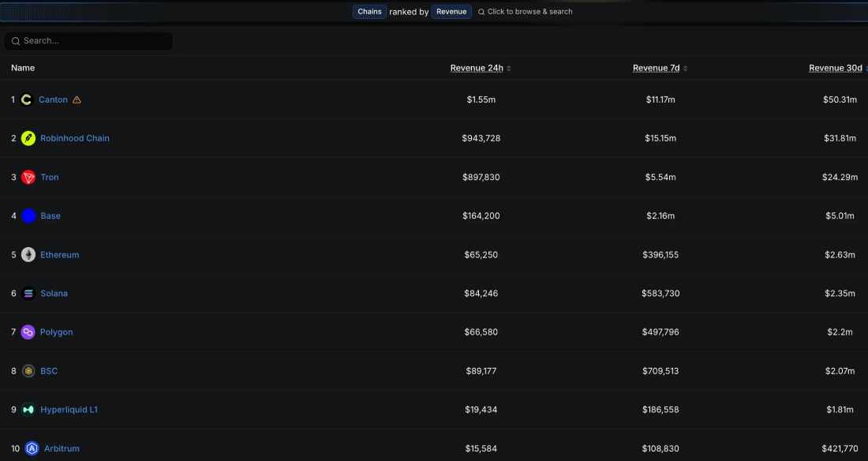Click the 'Click to browse & search' field

tap(525, 12)
